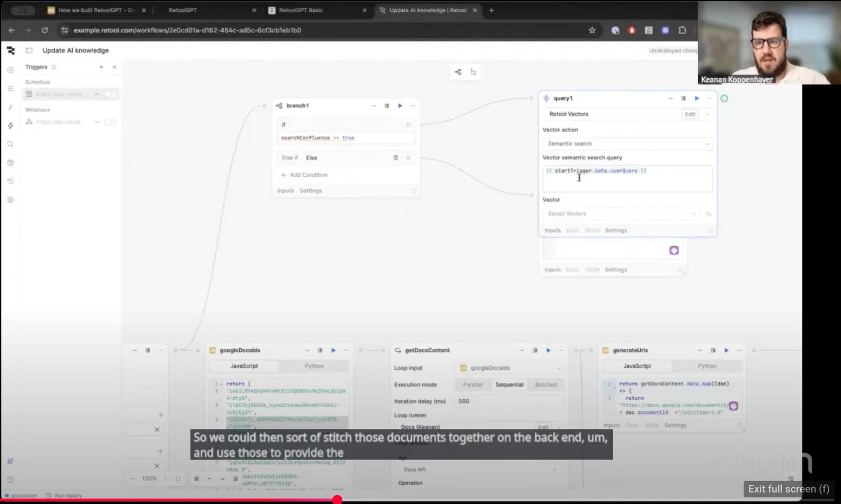This screenshot has height=504, width=841.
Task: Zoom out the canvas with minus button
Action: 132,479
